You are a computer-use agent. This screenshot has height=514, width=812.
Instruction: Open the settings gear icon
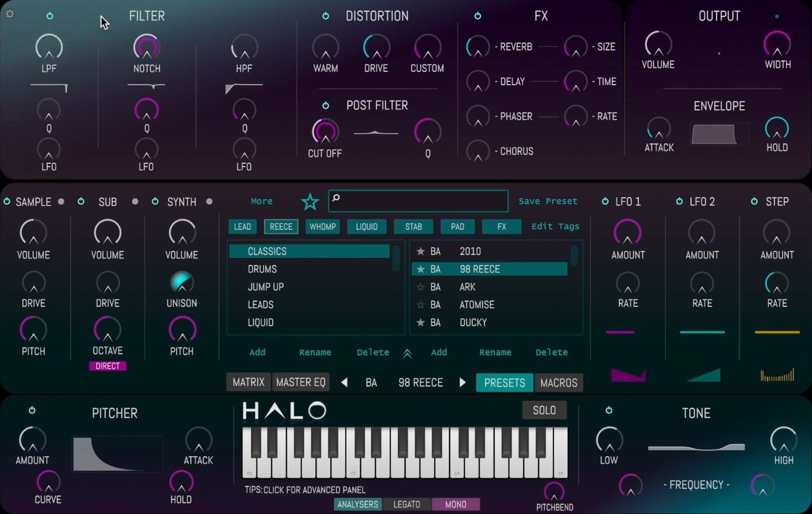(10, 14)
